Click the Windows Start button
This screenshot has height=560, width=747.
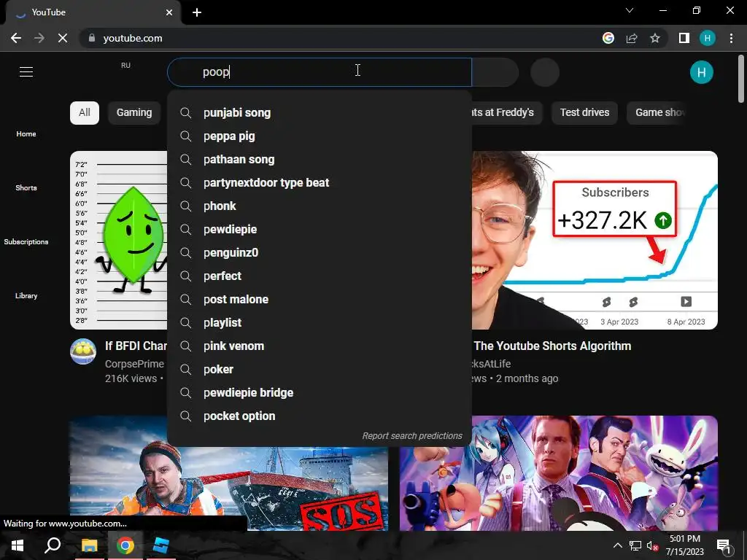pos(18,545)
